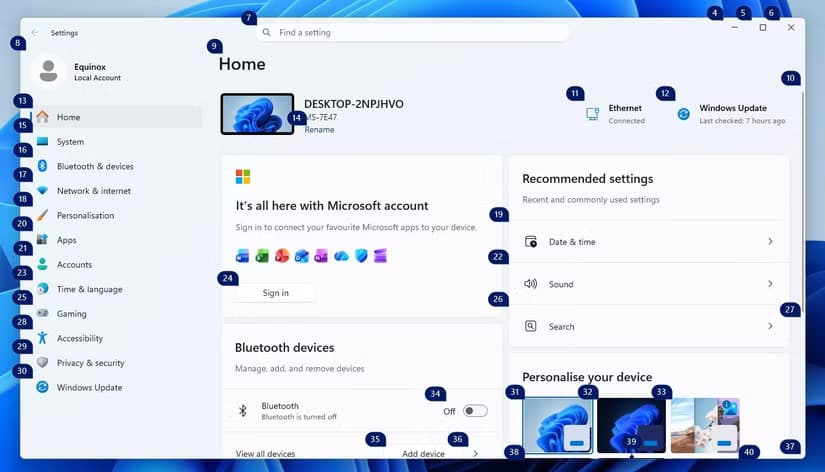Click View all devices link

click(x=265, y=454)
